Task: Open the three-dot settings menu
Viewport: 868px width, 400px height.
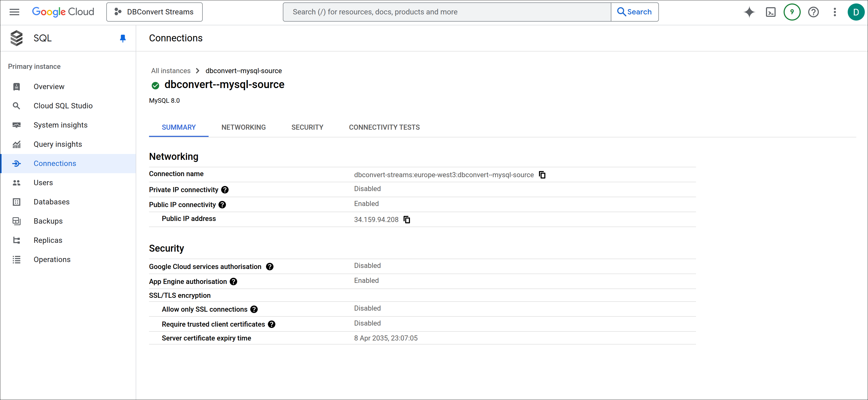Action: click(x=835, y=12)
